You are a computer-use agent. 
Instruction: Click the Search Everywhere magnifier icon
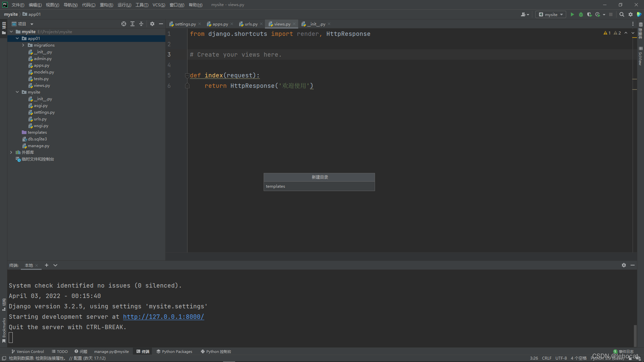coord(622,14)
